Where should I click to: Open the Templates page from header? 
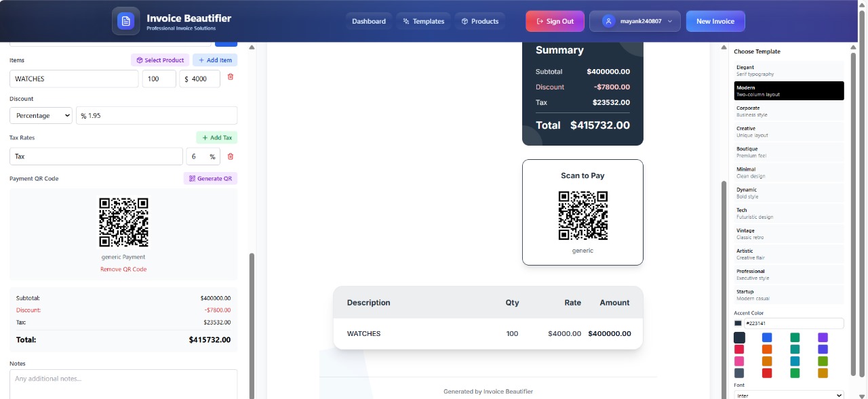(424, 21)
